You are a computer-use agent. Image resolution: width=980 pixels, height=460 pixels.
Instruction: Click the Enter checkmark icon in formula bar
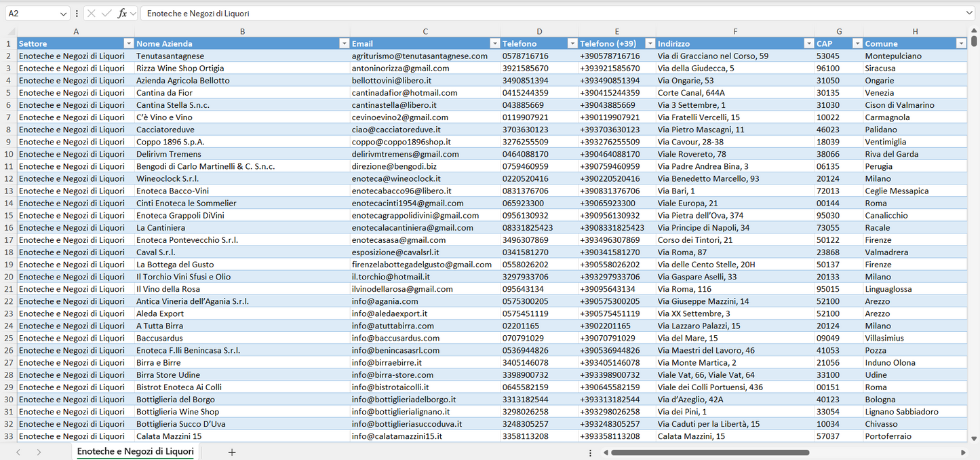(x=106, y=14)
